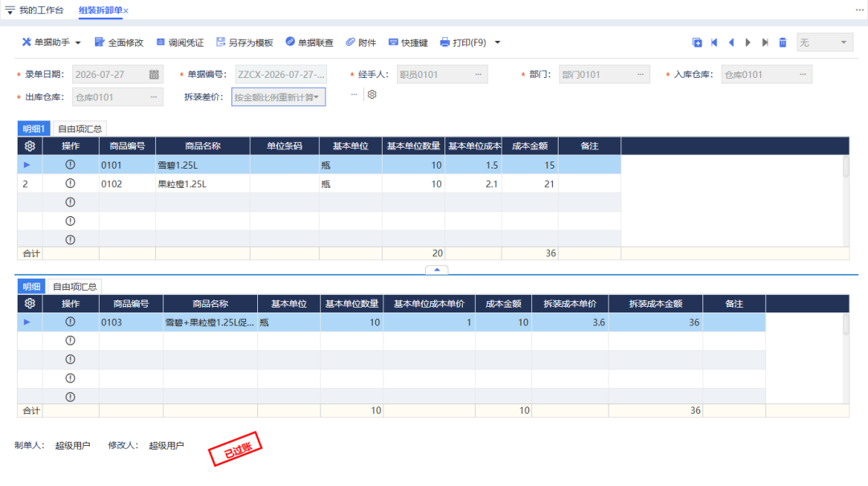This screenshot has width=868, height=486.
Task: Select the 雪碧+果粒橙1.25L product cell
Action: pos(211,322)
